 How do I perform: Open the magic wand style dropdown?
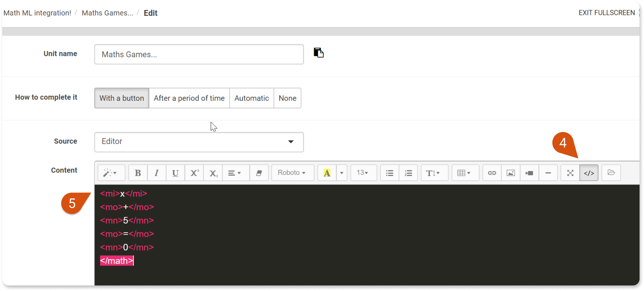coord(111,173)
